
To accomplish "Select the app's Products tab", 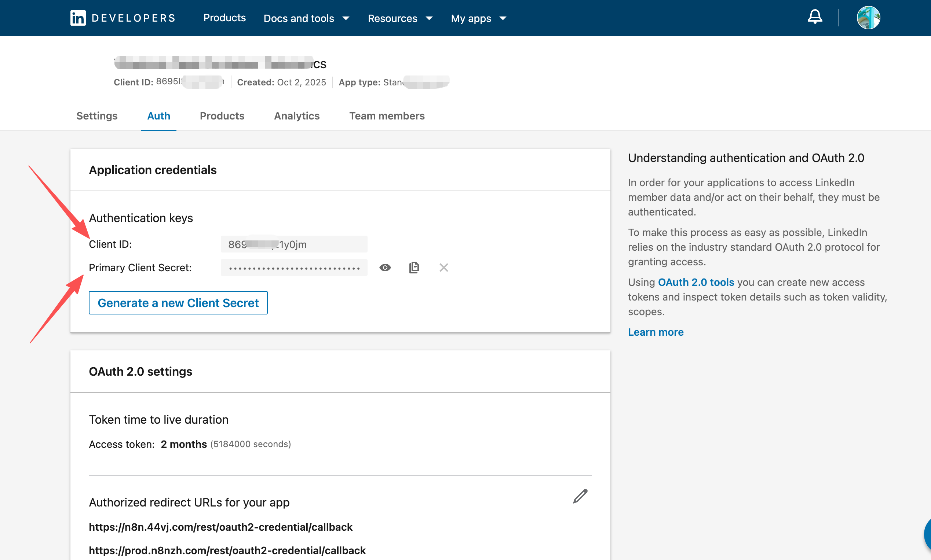I will click(222, 116).
